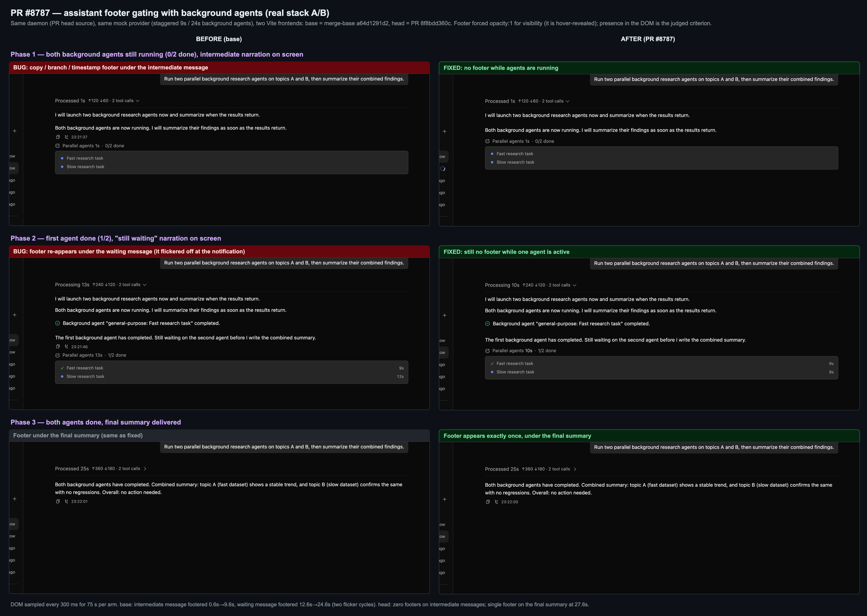Click the agents icon beside "Parallel agents 10s"

487,350
